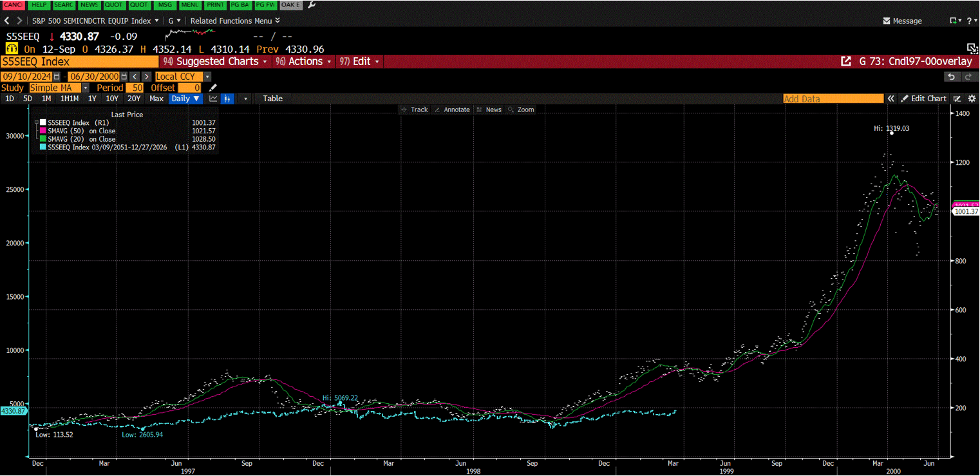The width and height of the screenshot is (980, 476).
Task: Toggle News events on the chart
Action: point(489,109)
